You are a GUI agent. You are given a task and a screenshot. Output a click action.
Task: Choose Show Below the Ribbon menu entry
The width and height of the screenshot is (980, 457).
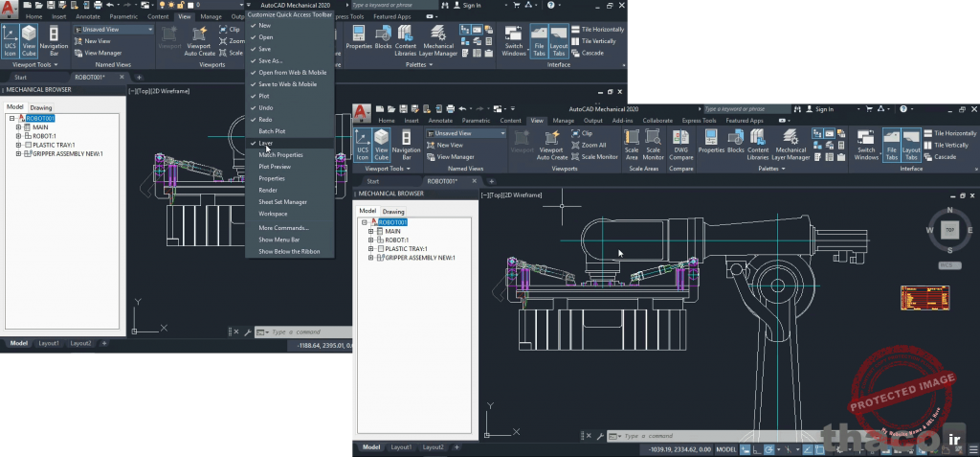289,251
